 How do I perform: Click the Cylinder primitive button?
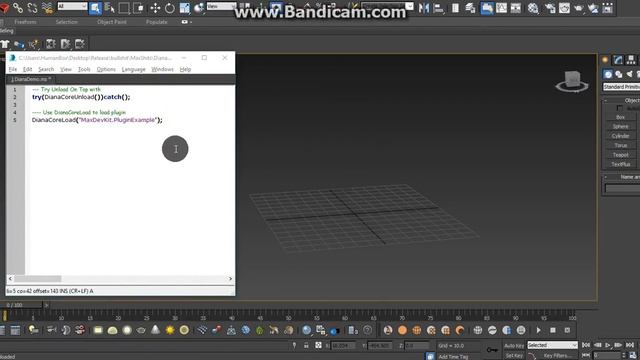pos(620,136)
